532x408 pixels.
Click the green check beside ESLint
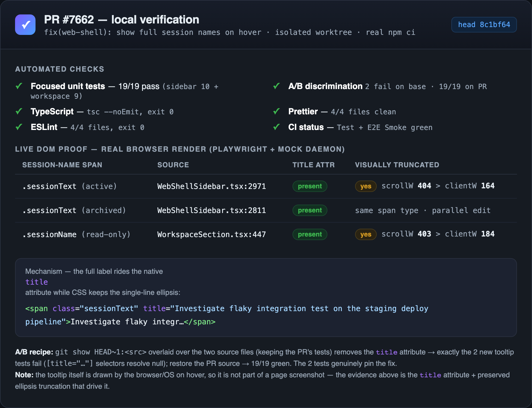coord(19,127)
